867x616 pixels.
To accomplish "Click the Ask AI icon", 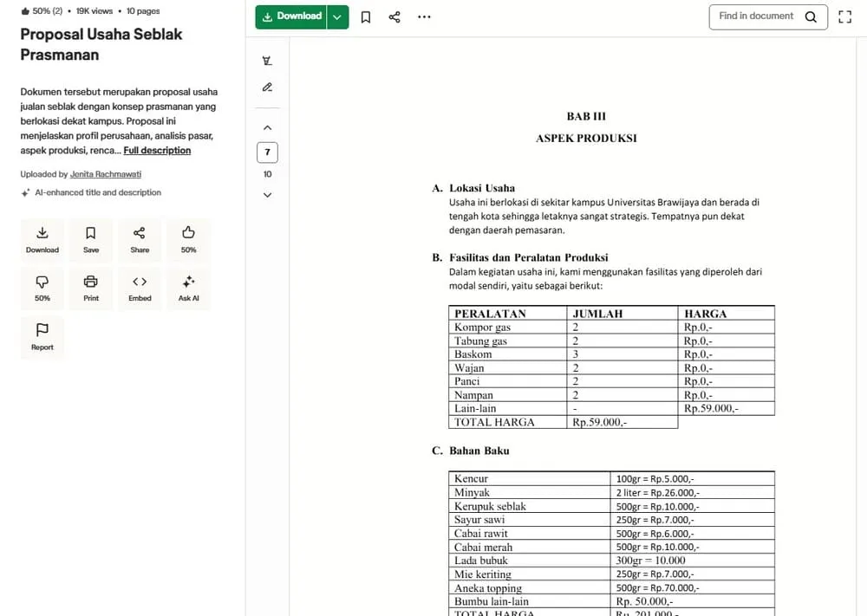I will coord(188,282).
